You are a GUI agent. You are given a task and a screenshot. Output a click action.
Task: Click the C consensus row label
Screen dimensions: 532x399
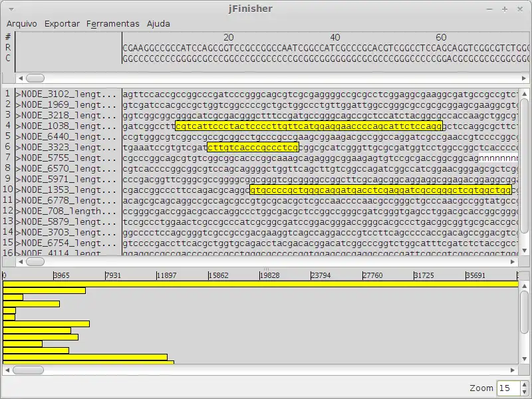click(x=8, y=59)
